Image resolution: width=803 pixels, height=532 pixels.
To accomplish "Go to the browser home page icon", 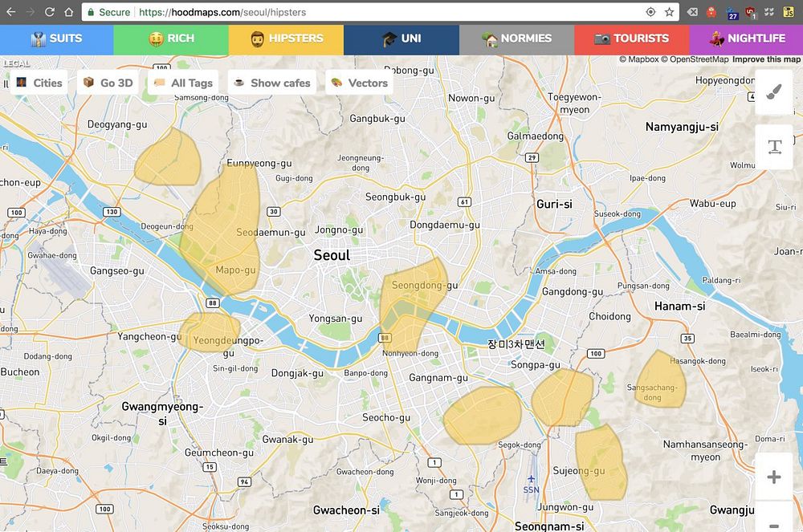I will click(x=68, y=12).
